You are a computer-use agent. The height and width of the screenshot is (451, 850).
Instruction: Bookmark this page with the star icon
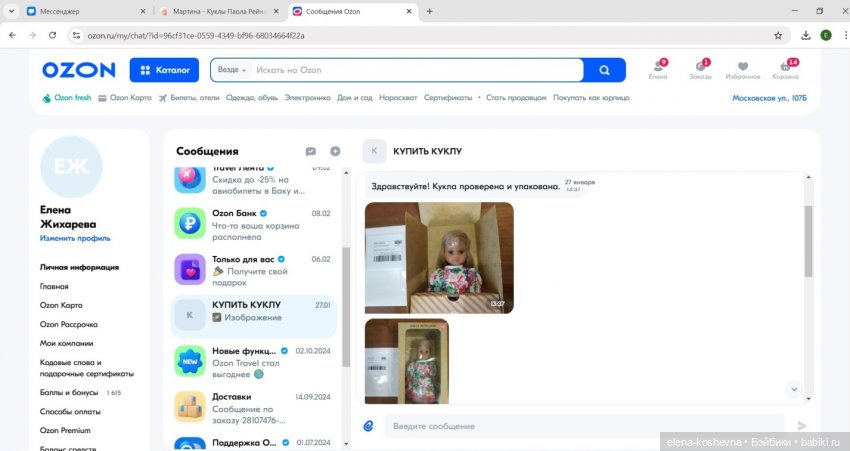coord(778,35)
